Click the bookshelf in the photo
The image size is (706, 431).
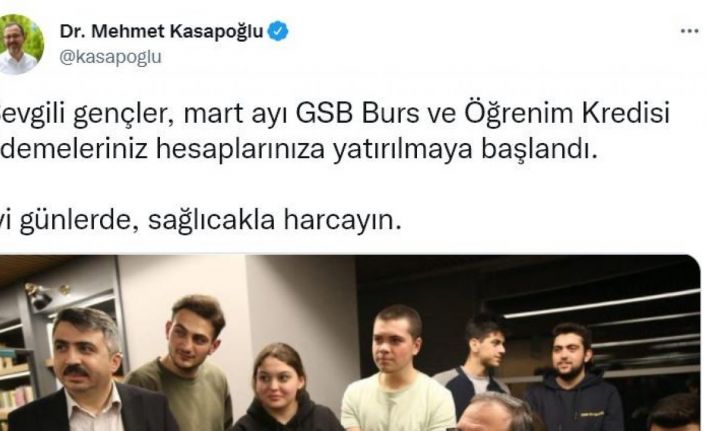tap(17, 375)
